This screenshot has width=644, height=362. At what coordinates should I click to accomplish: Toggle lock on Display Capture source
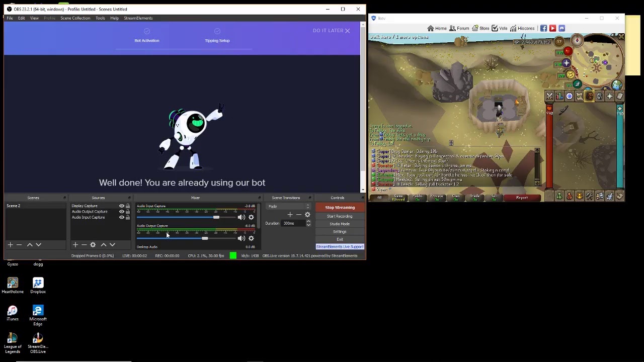click(x=128, y=206)
